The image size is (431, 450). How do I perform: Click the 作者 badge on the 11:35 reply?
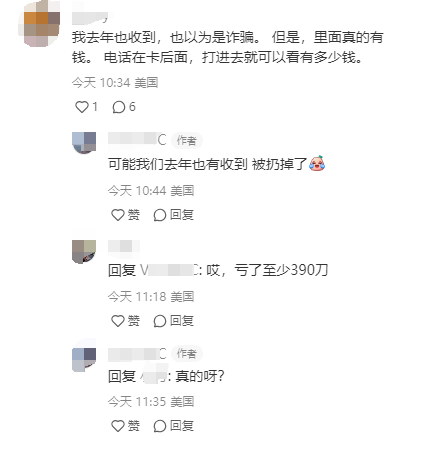click(187, 353)
